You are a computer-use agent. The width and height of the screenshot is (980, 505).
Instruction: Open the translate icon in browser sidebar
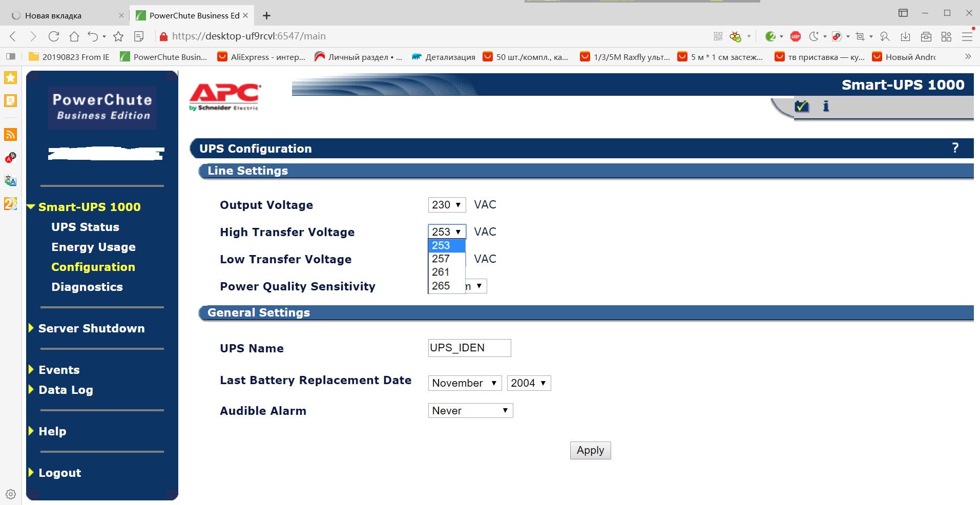coord(11,181)
